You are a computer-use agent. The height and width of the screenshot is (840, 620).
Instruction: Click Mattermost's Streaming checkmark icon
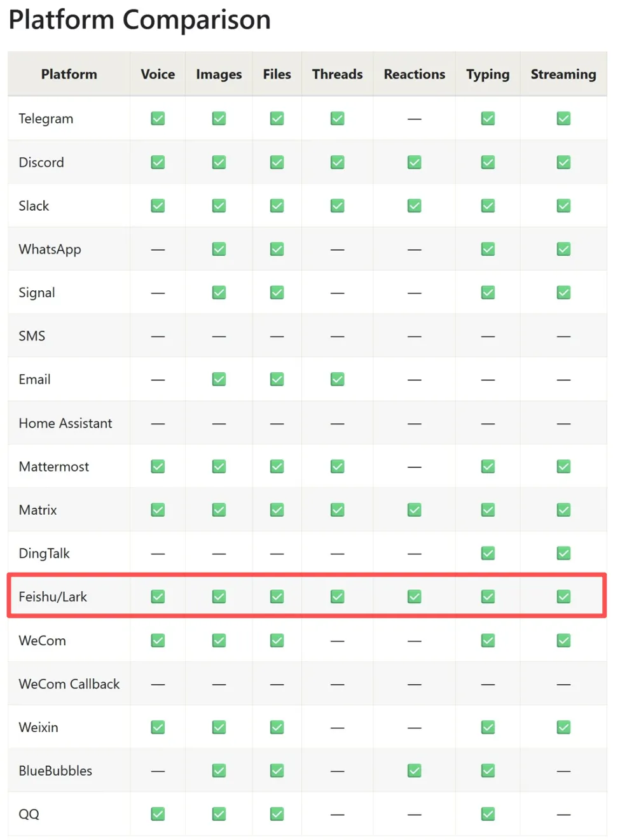click(x=563, y=466)
